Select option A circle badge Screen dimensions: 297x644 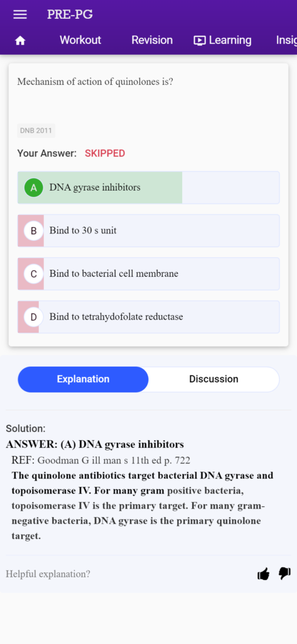[x=34, y=187]
